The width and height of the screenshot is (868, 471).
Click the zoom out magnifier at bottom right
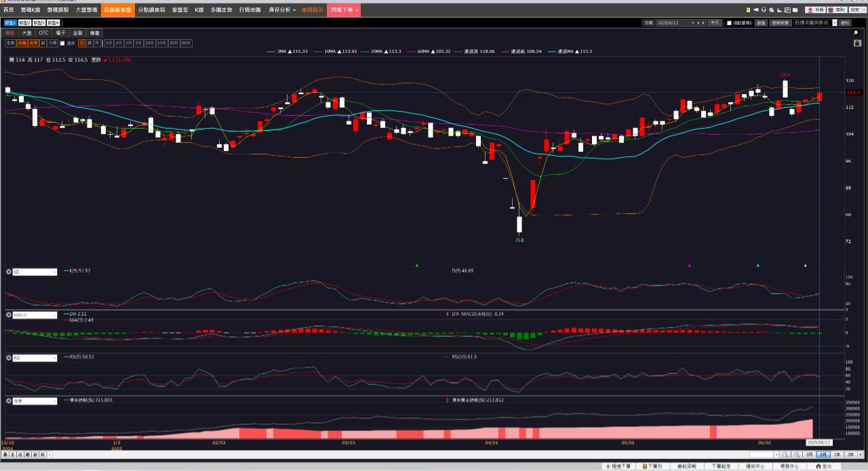click(785, 455)
